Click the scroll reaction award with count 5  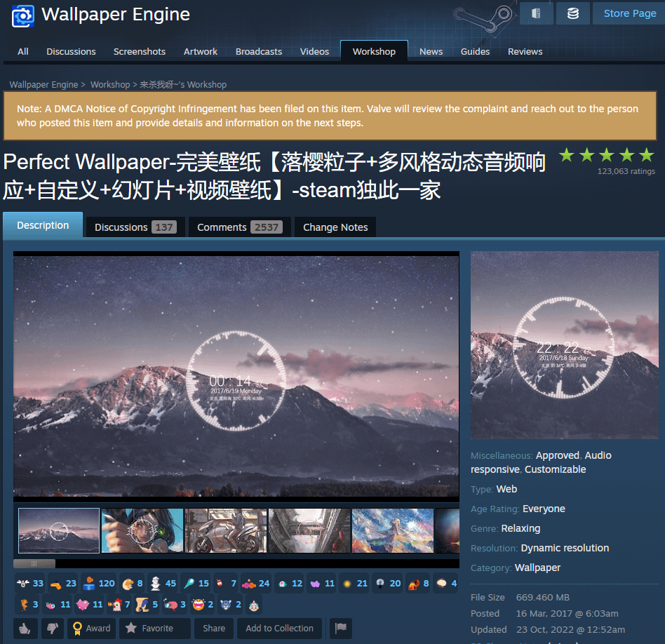pos(147,605)
